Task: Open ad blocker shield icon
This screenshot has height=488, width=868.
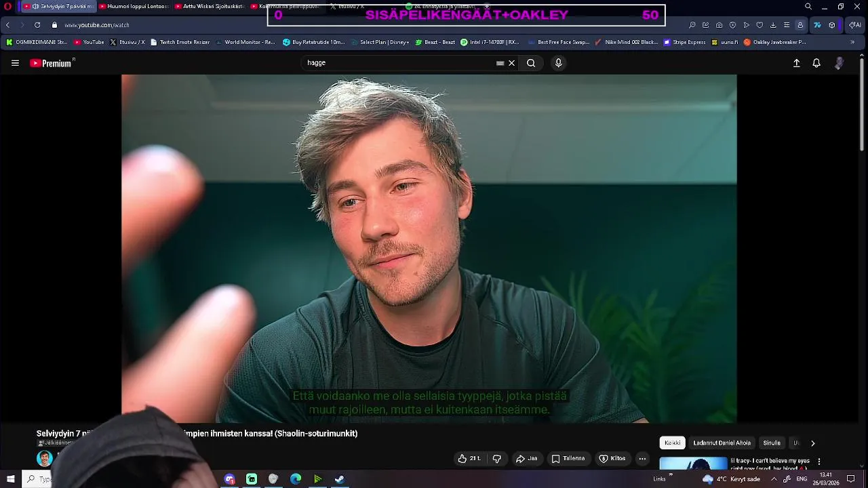Action: (x=732, y=25)
